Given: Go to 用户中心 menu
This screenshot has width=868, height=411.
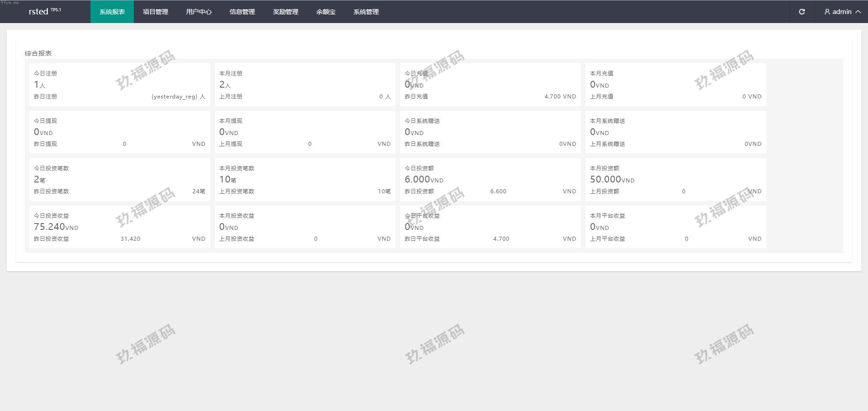Looking at the screenshot, I should pos(199,12).
